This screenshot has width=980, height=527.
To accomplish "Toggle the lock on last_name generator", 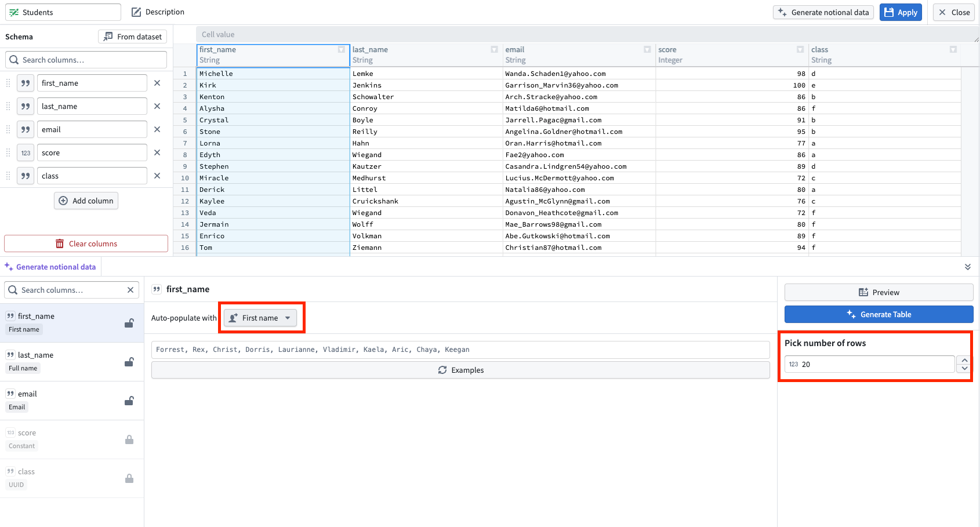I will [129, 362].
